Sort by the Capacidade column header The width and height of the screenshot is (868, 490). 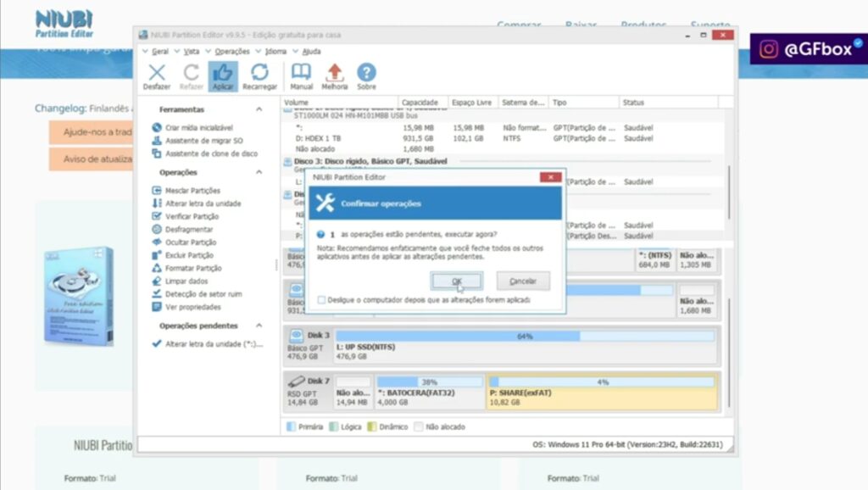coord(422,103)
